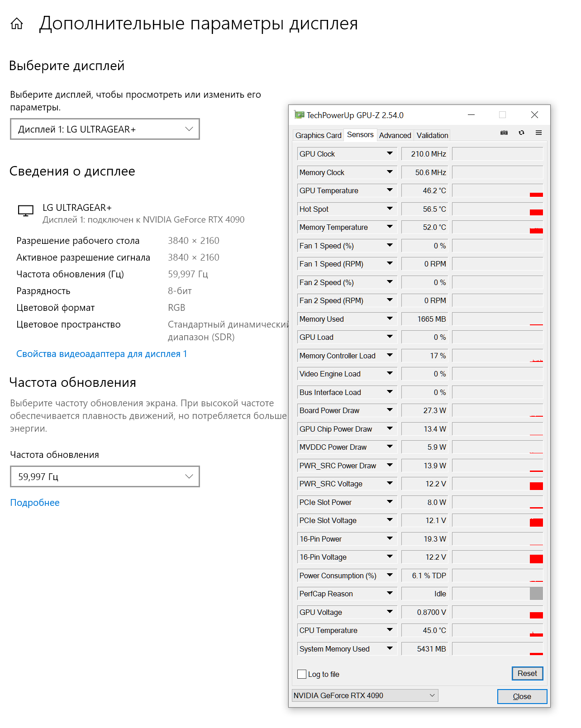Click the home icon in Settings
The image size is (581, 728).
pos(17,24)
